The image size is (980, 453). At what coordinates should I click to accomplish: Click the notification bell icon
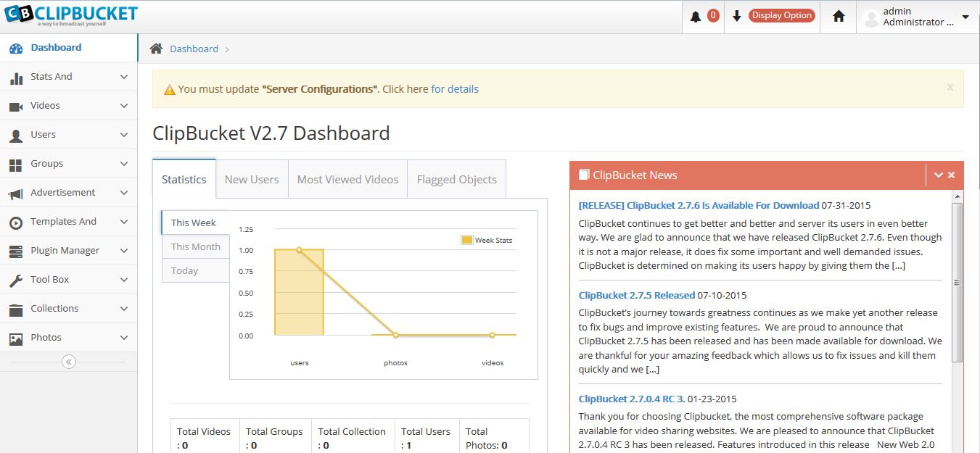click(x=696, y=16)
